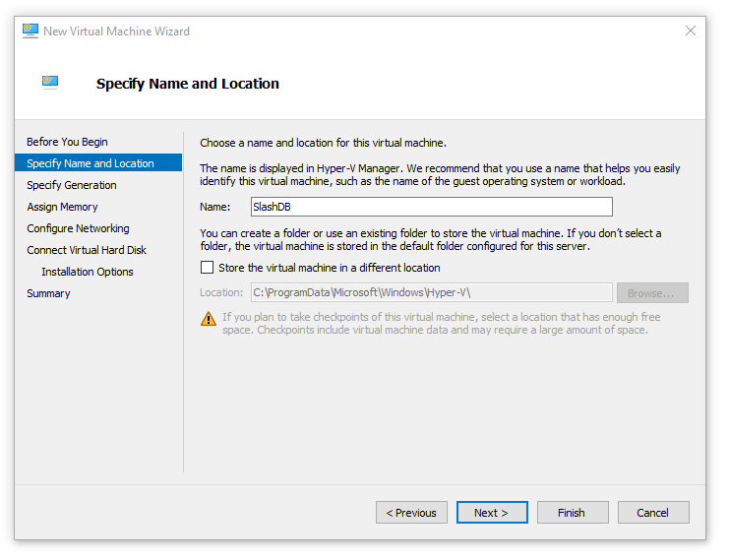Enable storing the virtual machine in a different location
This screenshot has width=729, height=560.
tap(208, 268)
